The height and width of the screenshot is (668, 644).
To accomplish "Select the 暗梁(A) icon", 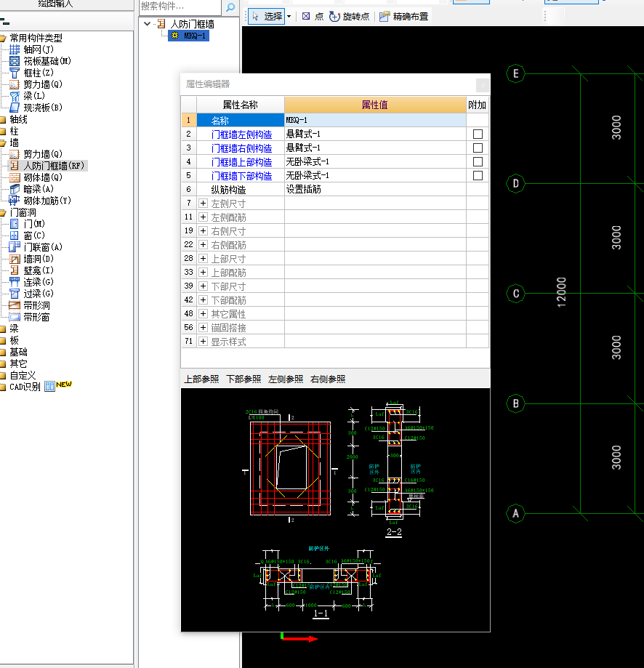I will tap(15, 189).
